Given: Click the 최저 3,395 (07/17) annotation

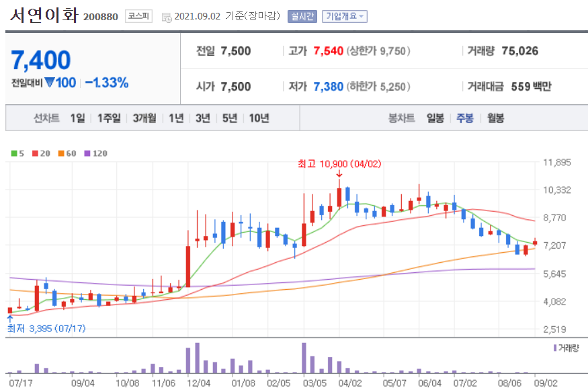Looking at the screenshot, I should click(46, 329).
